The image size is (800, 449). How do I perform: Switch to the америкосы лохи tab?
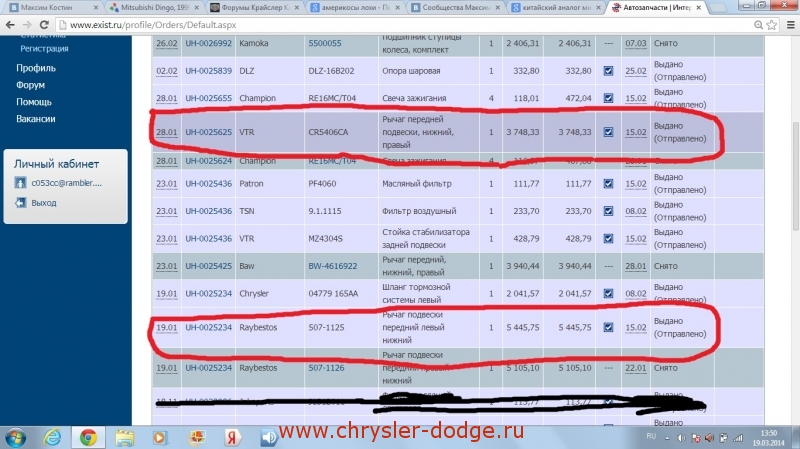click(355, 8)
